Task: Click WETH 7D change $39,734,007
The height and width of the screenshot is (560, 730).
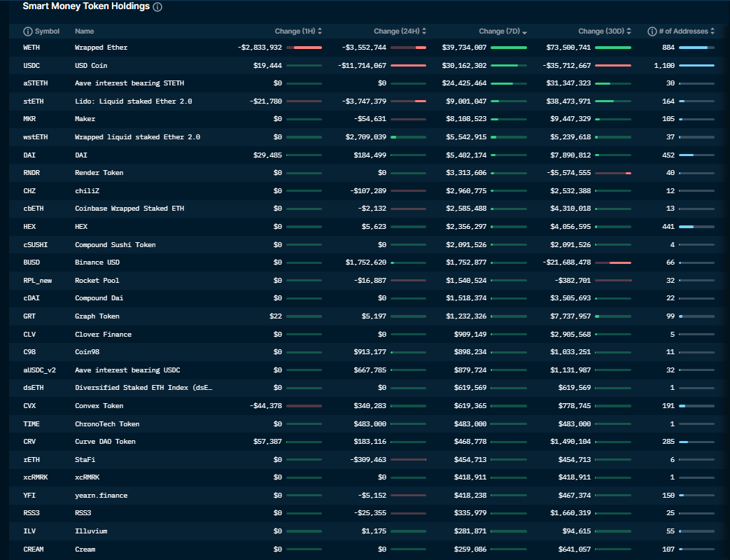Action: tap(464, 48)
